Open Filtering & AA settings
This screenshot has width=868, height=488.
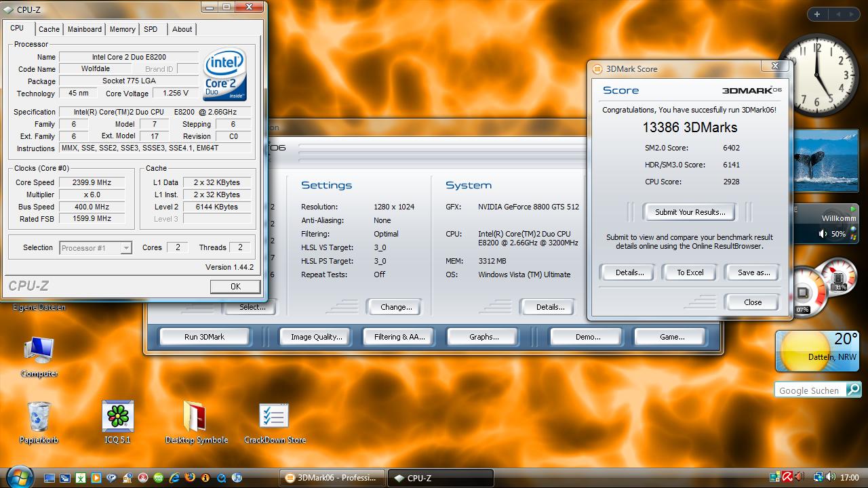[399, 337]
